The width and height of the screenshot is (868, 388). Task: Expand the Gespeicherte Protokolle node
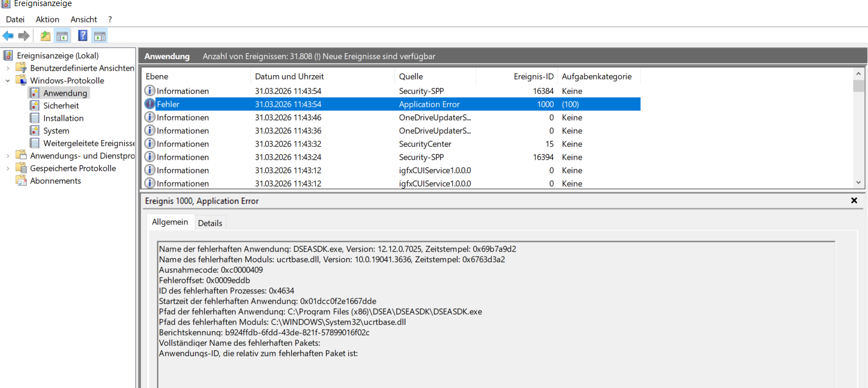(x=8, y=168)
